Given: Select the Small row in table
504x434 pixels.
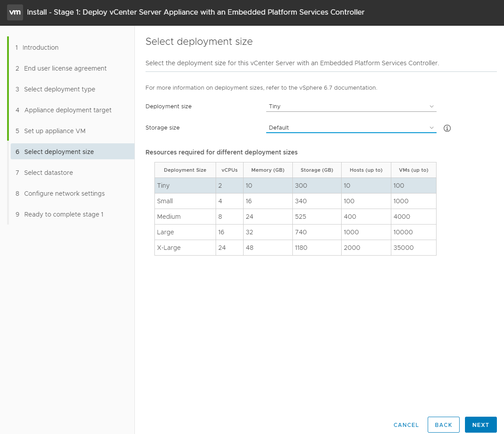Looking at the screenshot, I should pos(295,201).
